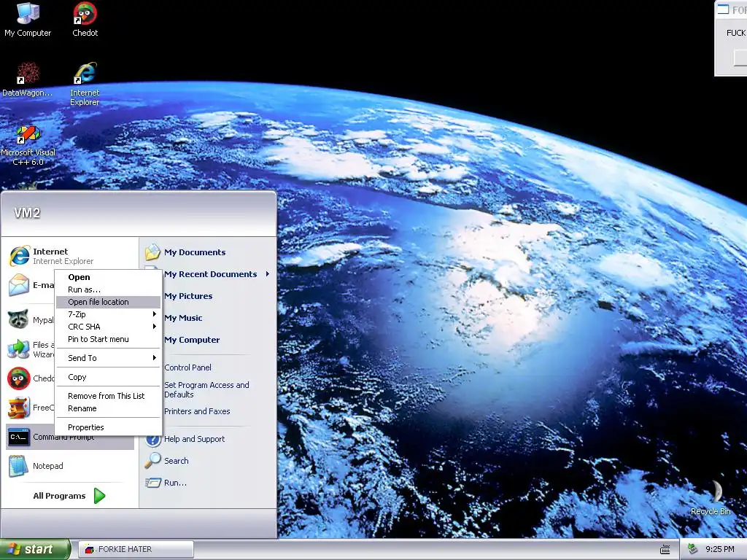Expand the 7-Zip submenu
This screenshot has width=747, height=560.
[x=108, y=314]
